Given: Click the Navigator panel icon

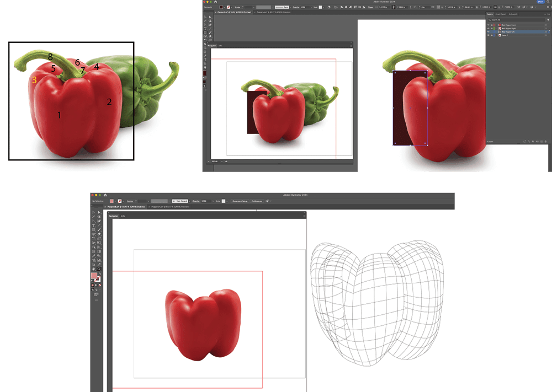Looking at the screenshot, I should pyautogui.click(x=114, y=216).
